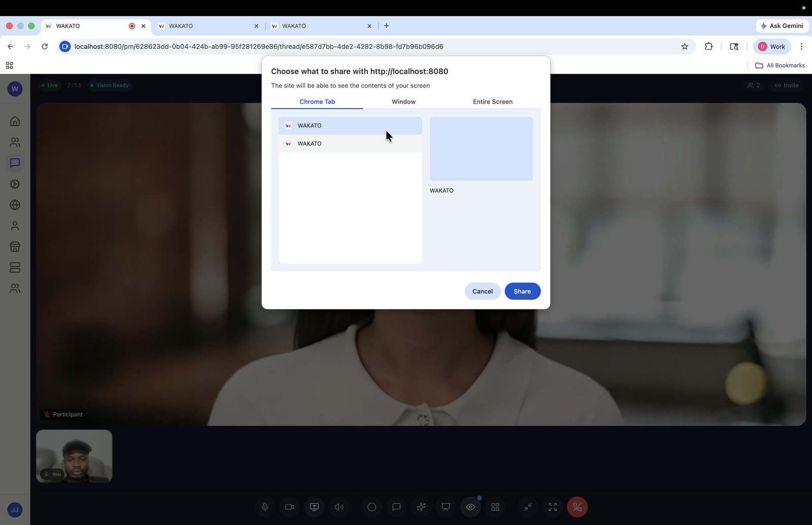Click the screen share icon in call toolbar

click(x=314, y=507)
